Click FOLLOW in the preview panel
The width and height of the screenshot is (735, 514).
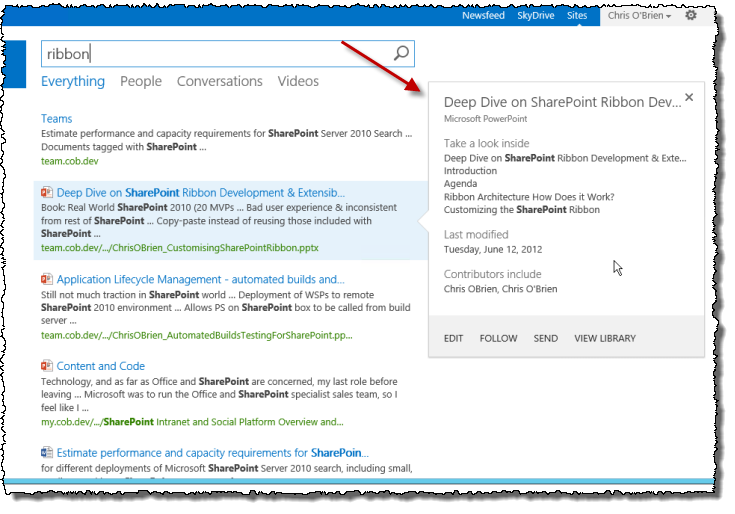click(498, 338)
